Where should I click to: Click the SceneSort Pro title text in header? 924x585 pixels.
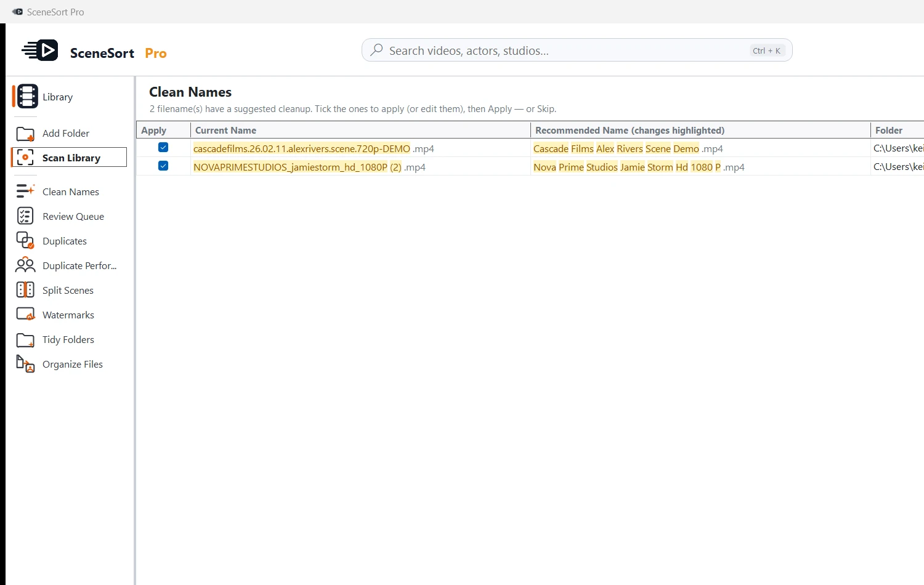click(118, 53)
